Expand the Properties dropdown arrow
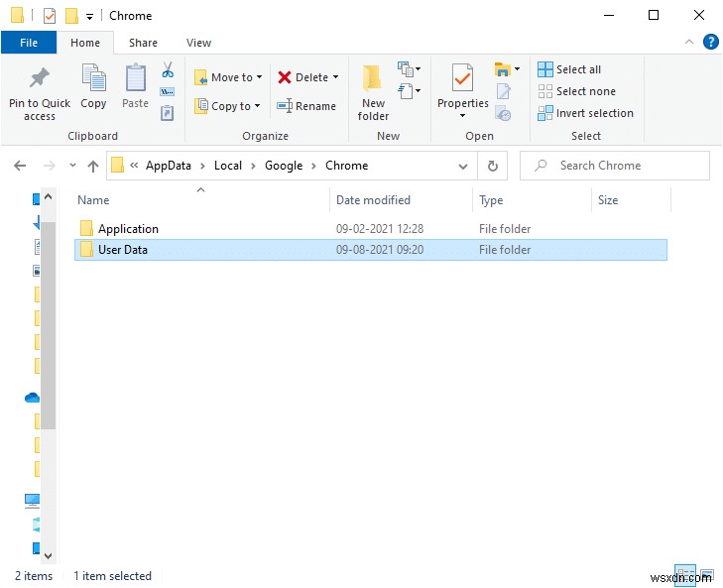Viewport: 723px width, 588px height. coord(462,115)
